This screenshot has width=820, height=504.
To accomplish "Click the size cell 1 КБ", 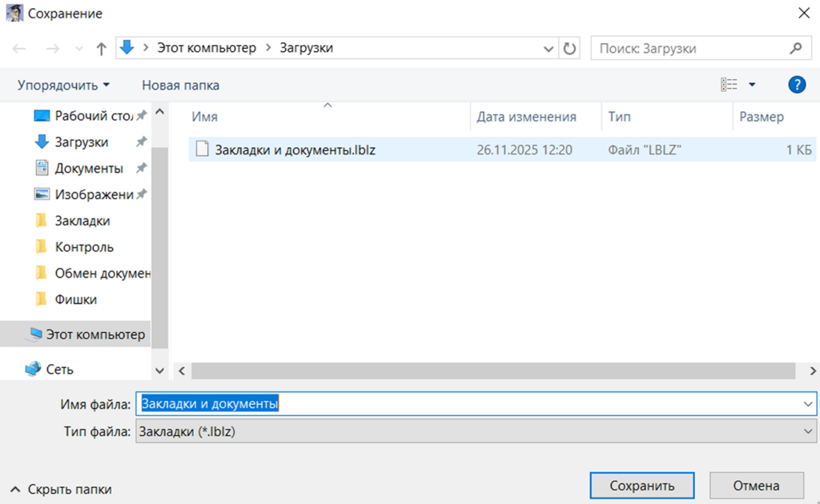I will pyautogui.click(x=798, y=150).
